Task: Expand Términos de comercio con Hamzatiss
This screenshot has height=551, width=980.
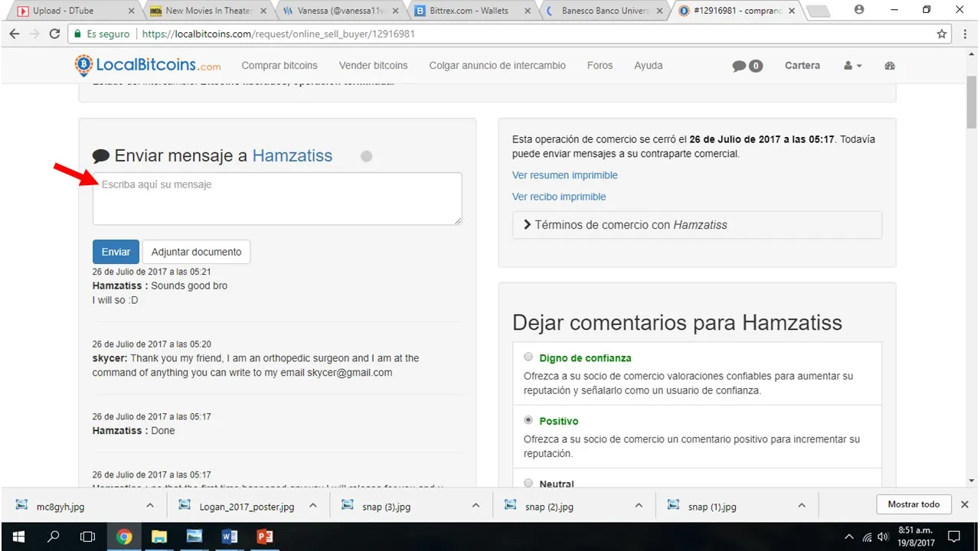Action: [x=697, y=225]
